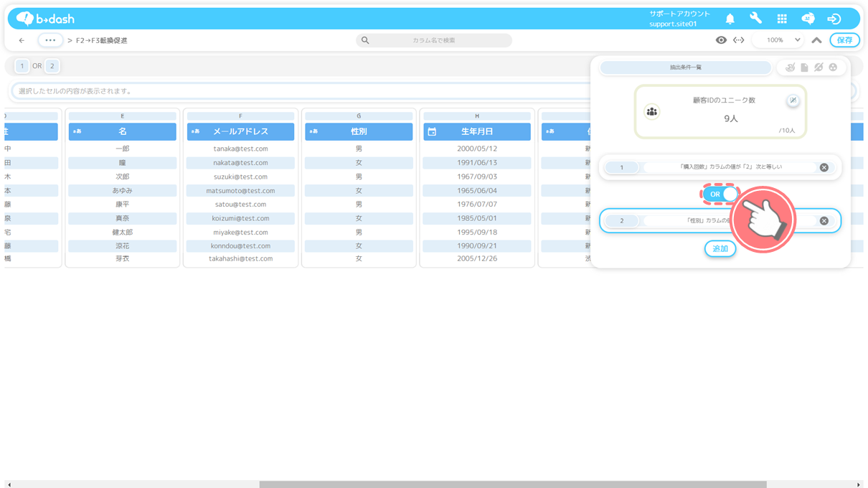Select the birthdate cell 1965/06/04

[477, 191]
